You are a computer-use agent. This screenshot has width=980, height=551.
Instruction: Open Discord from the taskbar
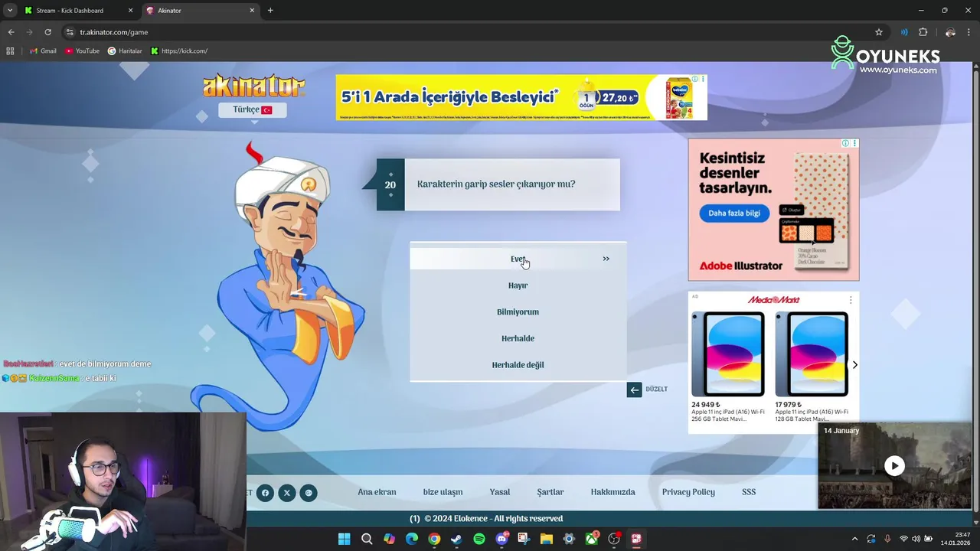pos(501,539)
